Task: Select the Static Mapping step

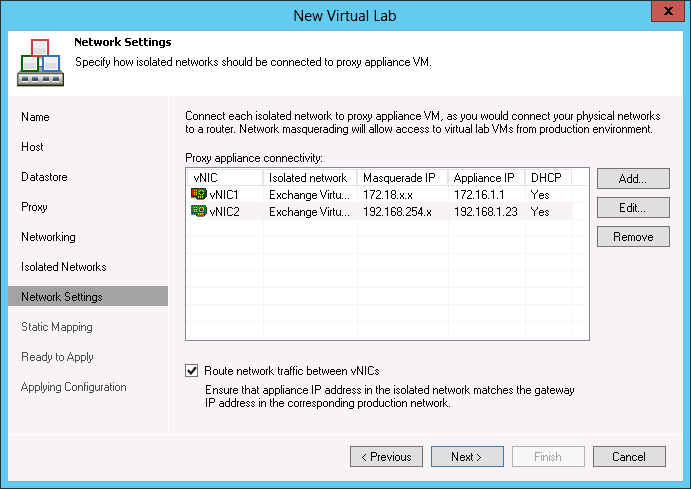Action: click(x=56, y=327)
